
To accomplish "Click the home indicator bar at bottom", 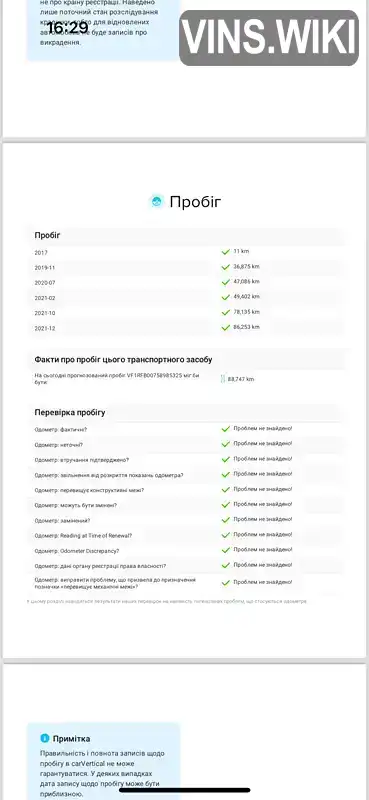I will [185, 790].
